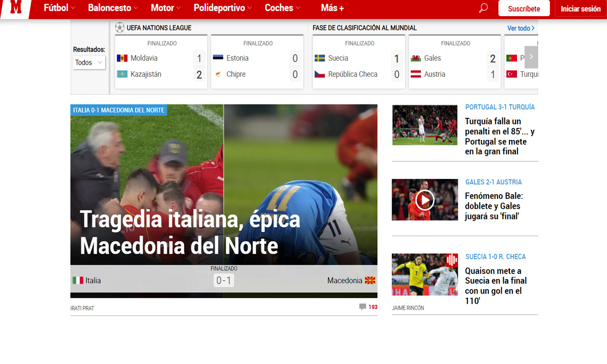Expand the Polideportivo menu
Viewport: 607px width, 364px height.
coord(223,8)
